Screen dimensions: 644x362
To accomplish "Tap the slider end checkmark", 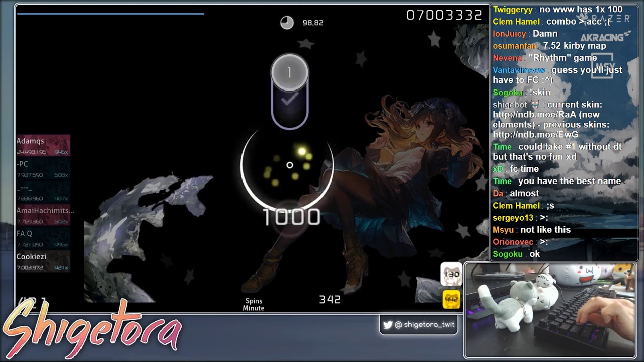I will [x=289, y=100].
